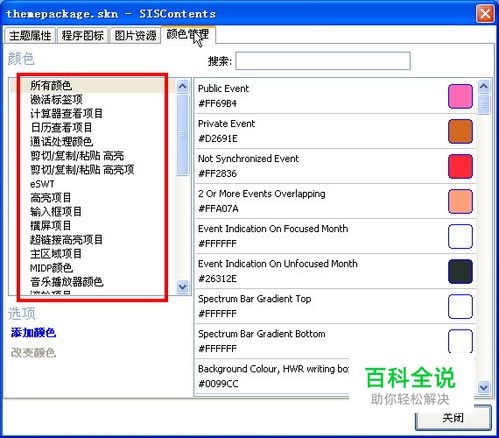The image size is (499, 438).
Task: Select eSWT category
Action: click(42, 184)
